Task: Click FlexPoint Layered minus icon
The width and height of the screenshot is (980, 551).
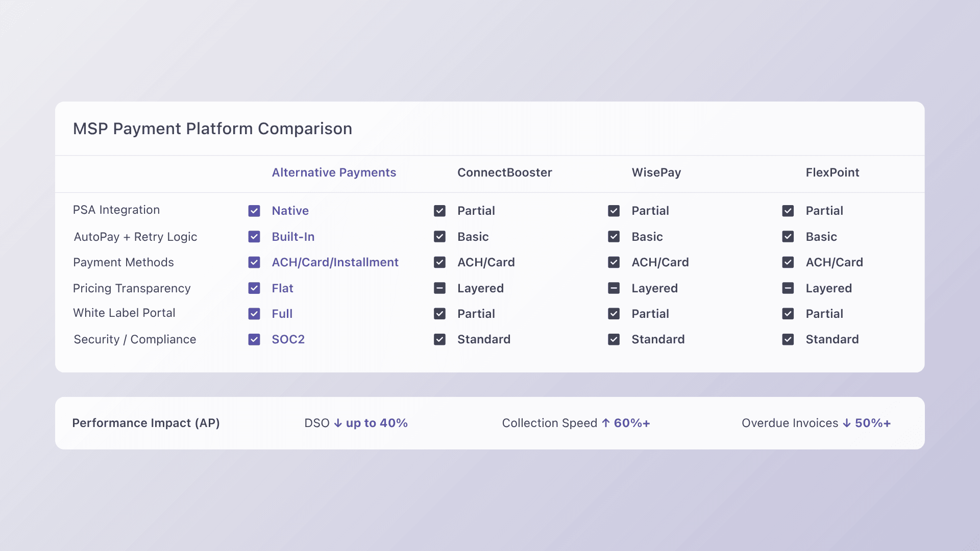Action: (788, 288)
